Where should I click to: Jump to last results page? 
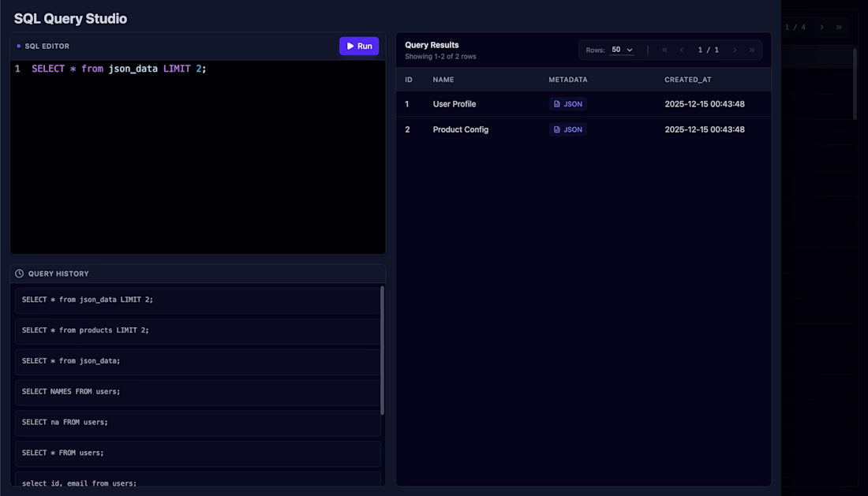752,50
